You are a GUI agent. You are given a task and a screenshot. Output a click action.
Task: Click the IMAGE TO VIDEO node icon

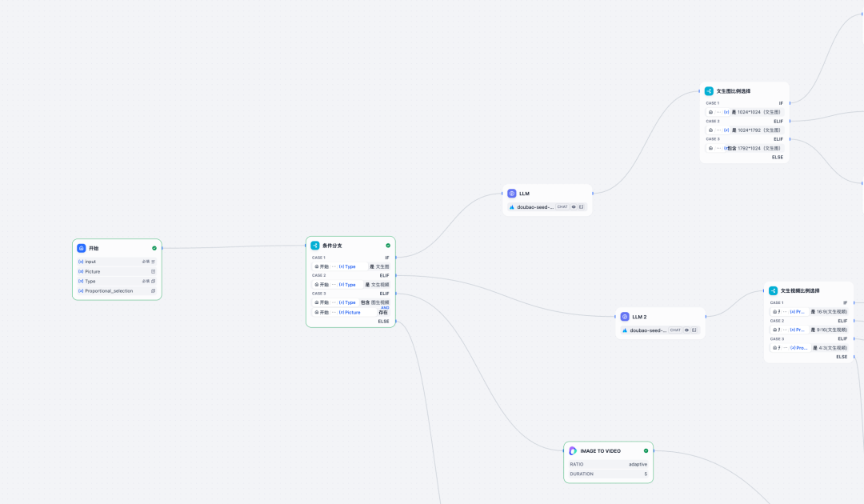point(573,450)
